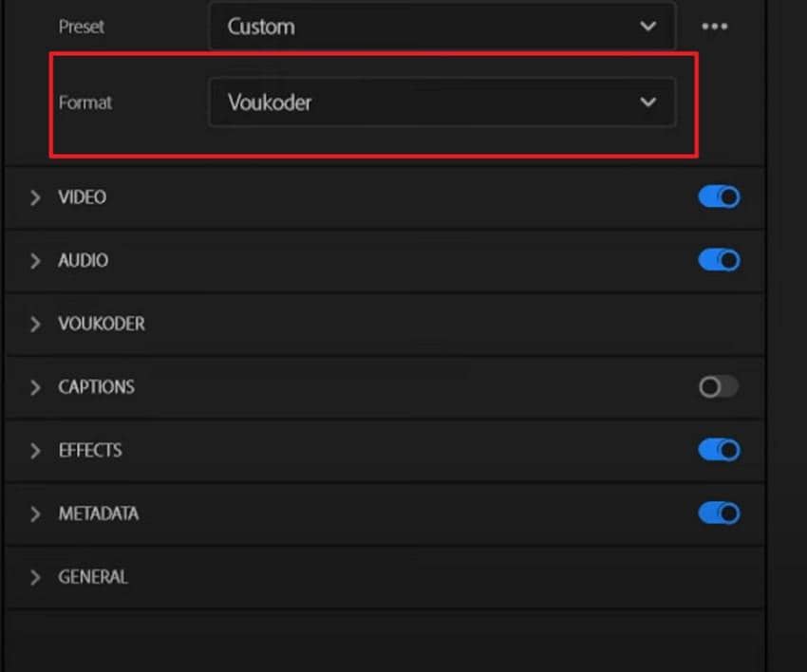Click the VOUKODER section disclosure arrow

coord(36,324)
